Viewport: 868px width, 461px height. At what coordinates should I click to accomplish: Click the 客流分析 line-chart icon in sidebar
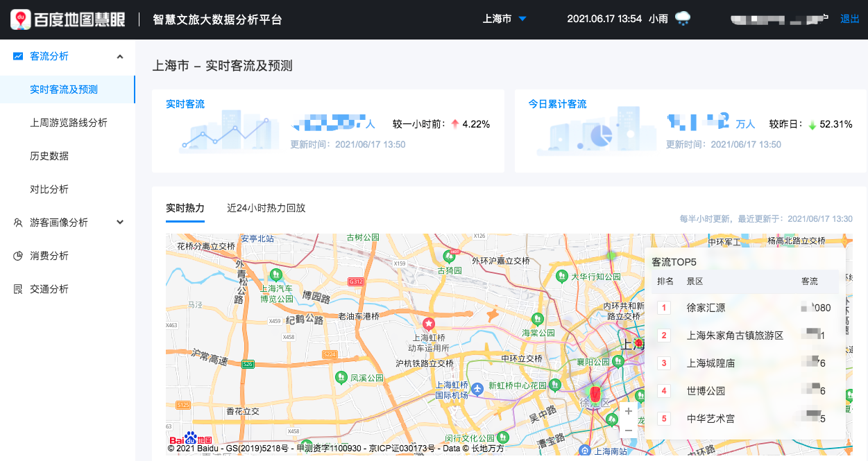tap(18, 58)
